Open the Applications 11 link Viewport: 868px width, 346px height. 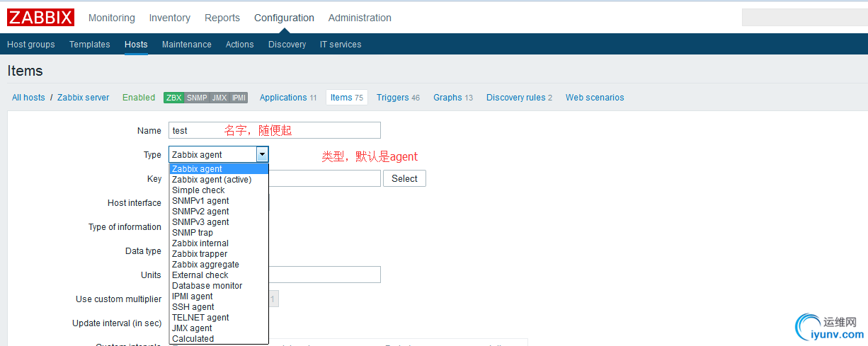[x=288, y=98]
